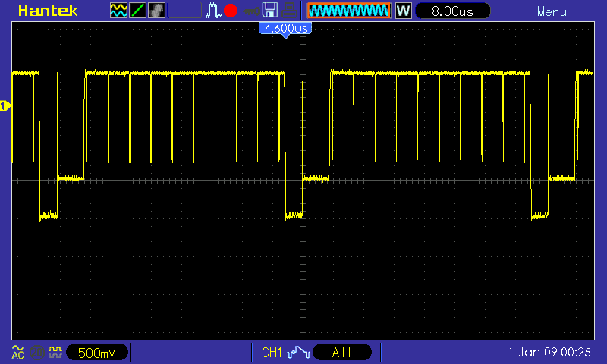
Task: Click the trigger edge slope icon
Action: [298, 353]
